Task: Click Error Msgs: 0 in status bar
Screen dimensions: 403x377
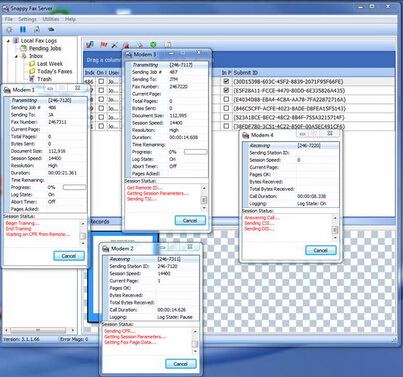Action: point(74,339)
